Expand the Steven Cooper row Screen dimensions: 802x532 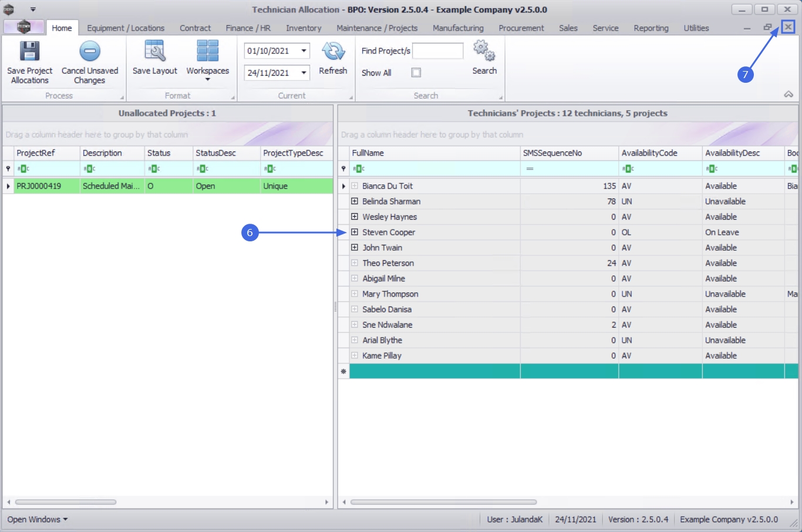(355, 232)
